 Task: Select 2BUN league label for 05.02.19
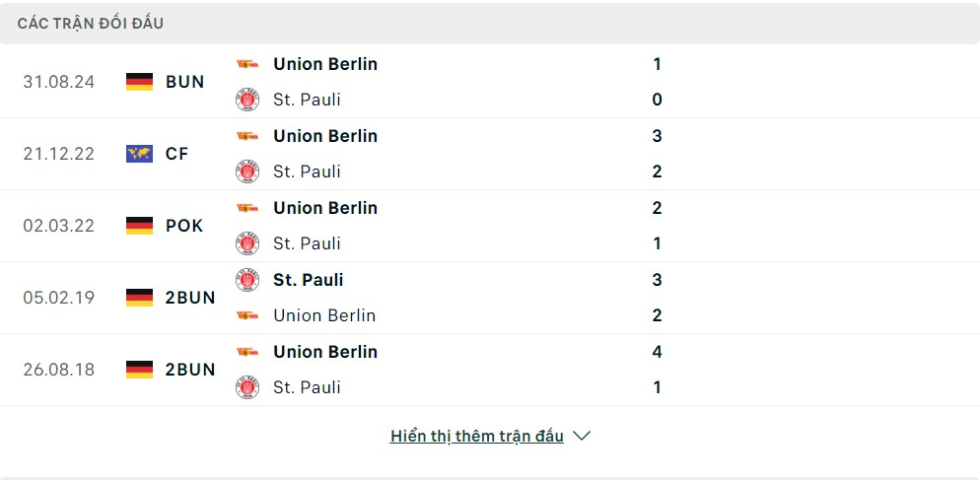[x=190, y=298]
